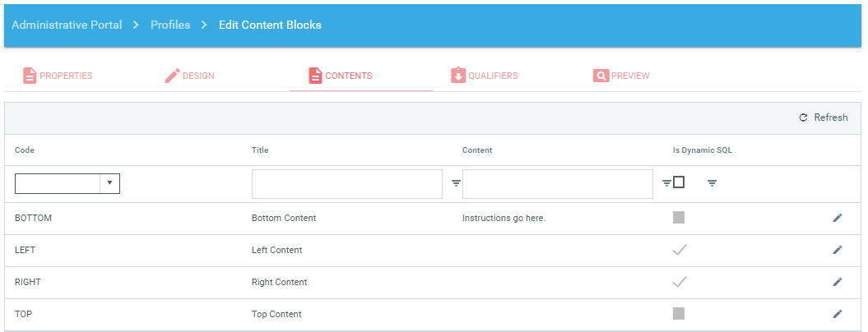Open the Is Dynamic SQL filter icon
Image resolution: width=868 pixels, height=332 pixels.
click(x=712, y=183)
